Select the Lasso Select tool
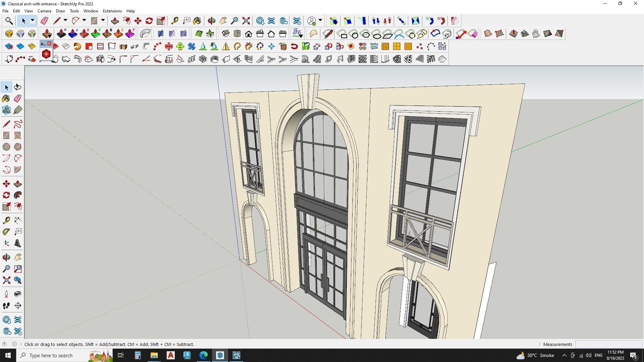Screen dimensions: 644x362 point(17,87)
